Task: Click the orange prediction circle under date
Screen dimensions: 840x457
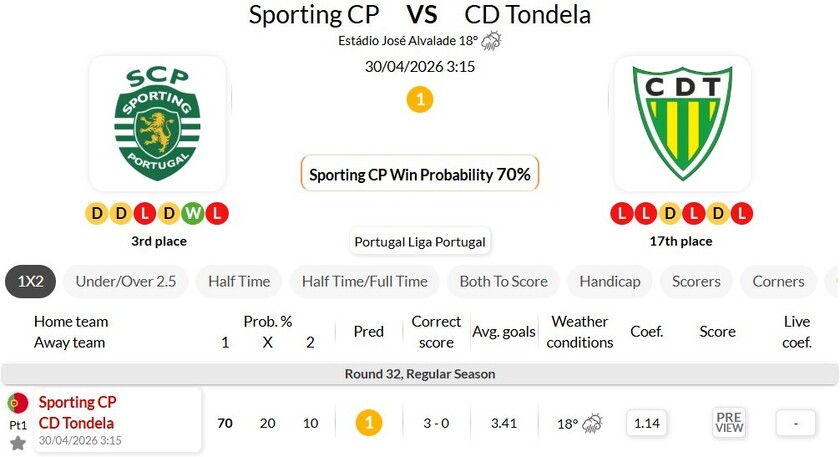Action: [x=420, y=100]
